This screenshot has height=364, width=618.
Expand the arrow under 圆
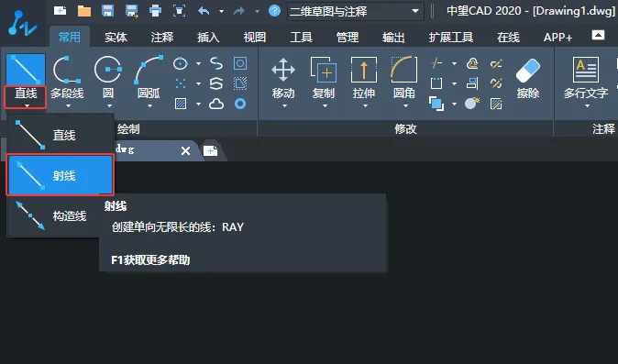click(x=109, y=106)
